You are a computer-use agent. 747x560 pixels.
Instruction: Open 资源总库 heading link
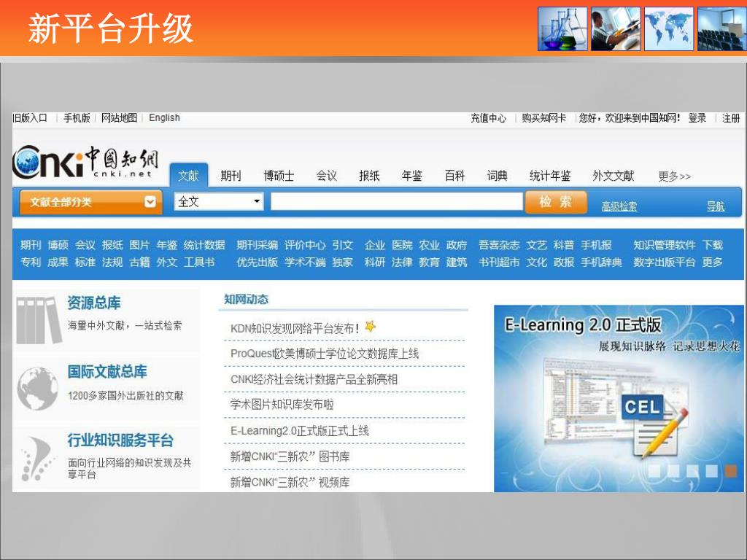[x=94, y=303]
